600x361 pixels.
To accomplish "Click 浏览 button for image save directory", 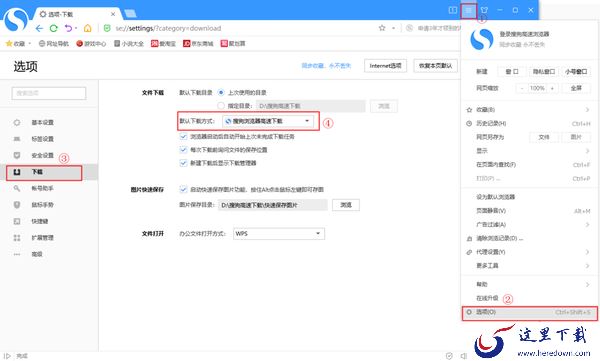I will (x=346, y=205).
